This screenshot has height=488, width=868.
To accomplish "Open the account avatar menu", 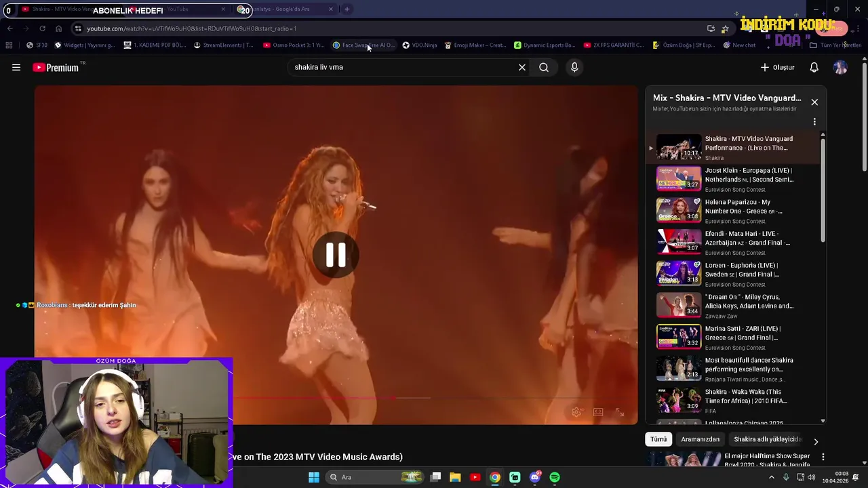I will click(840, 67).
